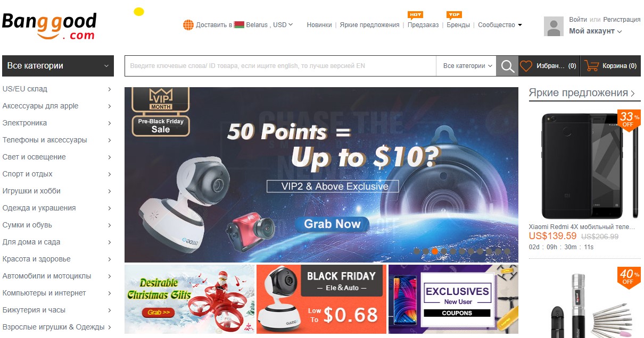
Task: Switch to the fifth banner carousel dot
Action: [453, 251]
